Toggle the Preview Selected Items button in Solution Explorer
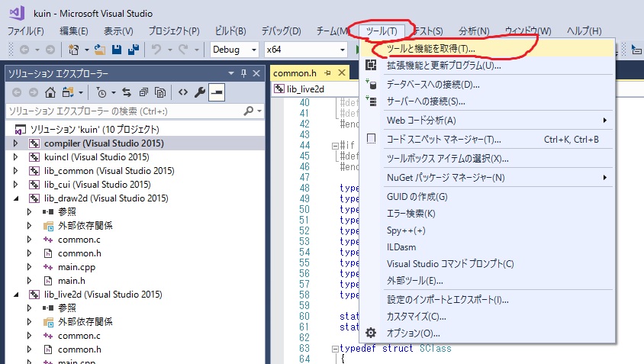This screenshot has height=364, width=644. [x=217, y=92]
